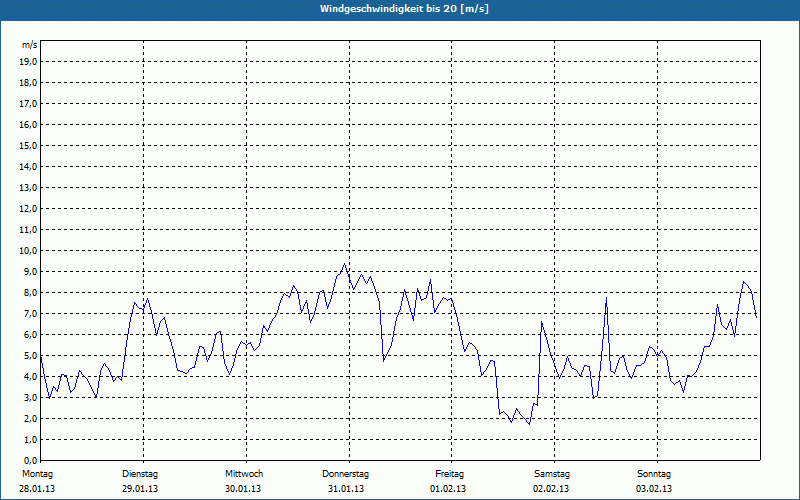This screenshot has width=800, height=500.
Task: Click the 'Montag' day label
Action: coord(37,474)
